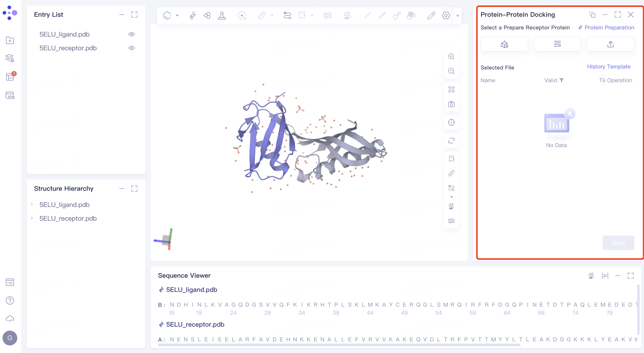The height and width of the screenshot is (353, 644).
Task: Expand 5ELU_receptor.pdb in Structure Hierarchy
Action: pyautogui.click(x=32, y=218)
